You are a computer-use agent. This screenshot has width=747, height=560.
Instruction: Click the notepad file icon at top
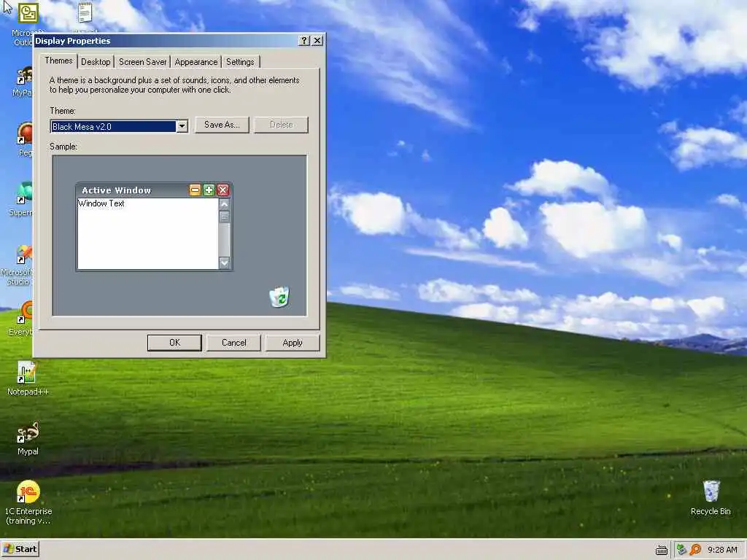pyautogui.click(x=85, y=12)
